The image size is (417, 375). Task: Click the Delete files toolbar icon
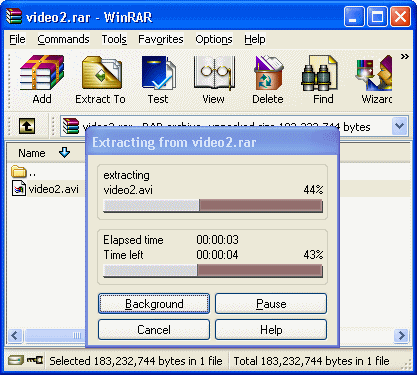point(268,80)
